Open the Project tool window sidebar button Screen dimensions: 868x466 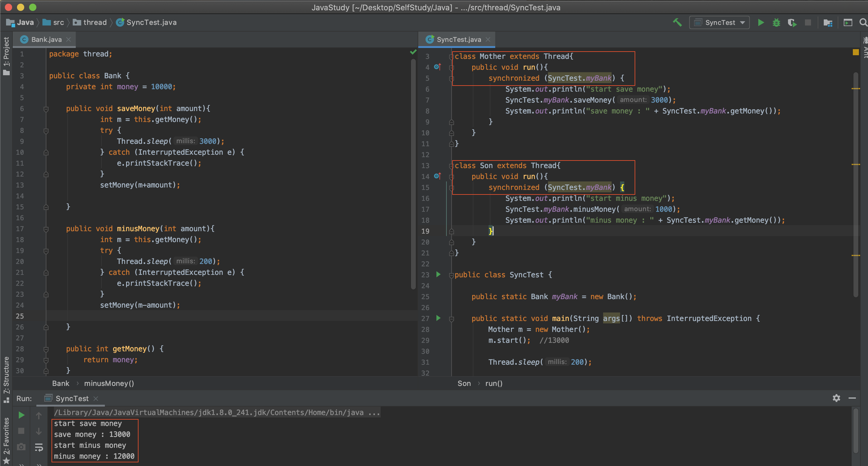pyautogui.click(x=6, y=56)
